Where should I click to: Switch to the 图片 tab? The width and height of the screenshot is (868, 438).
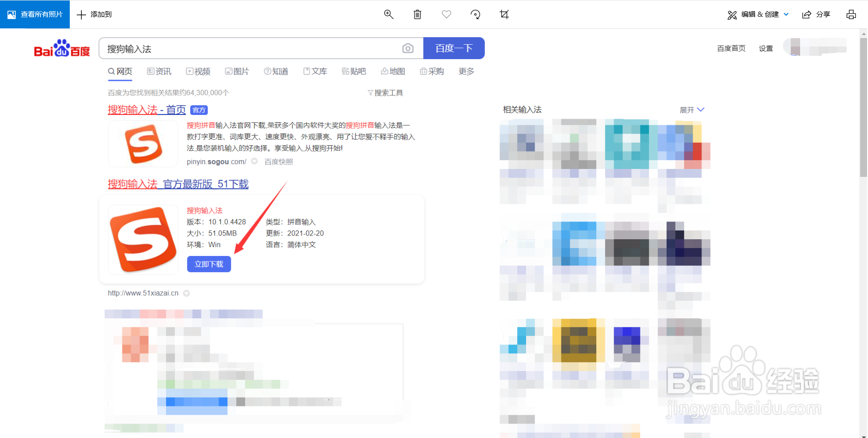[237, 71]
